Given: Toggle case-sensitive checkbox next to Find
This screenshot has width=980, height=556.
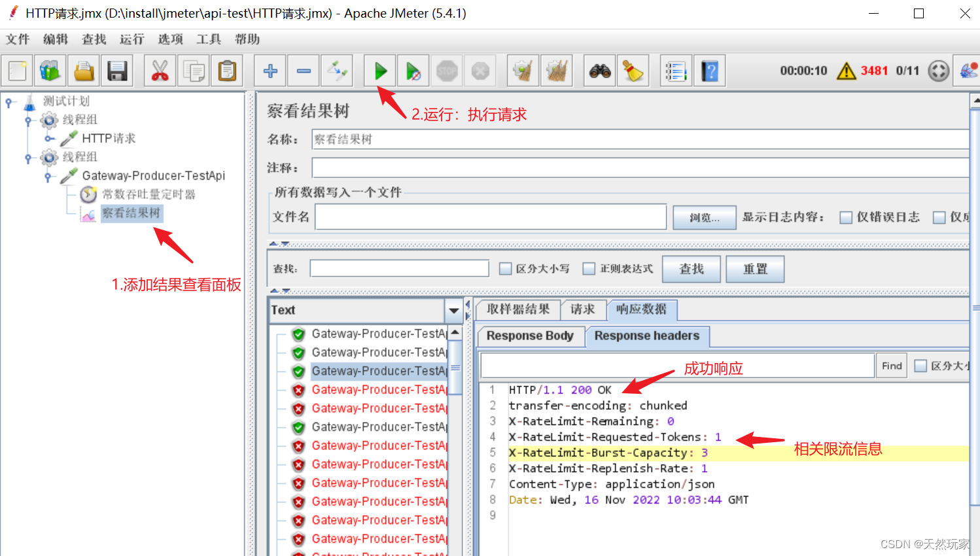Looking at the screenshot, I should pos(920,366).
